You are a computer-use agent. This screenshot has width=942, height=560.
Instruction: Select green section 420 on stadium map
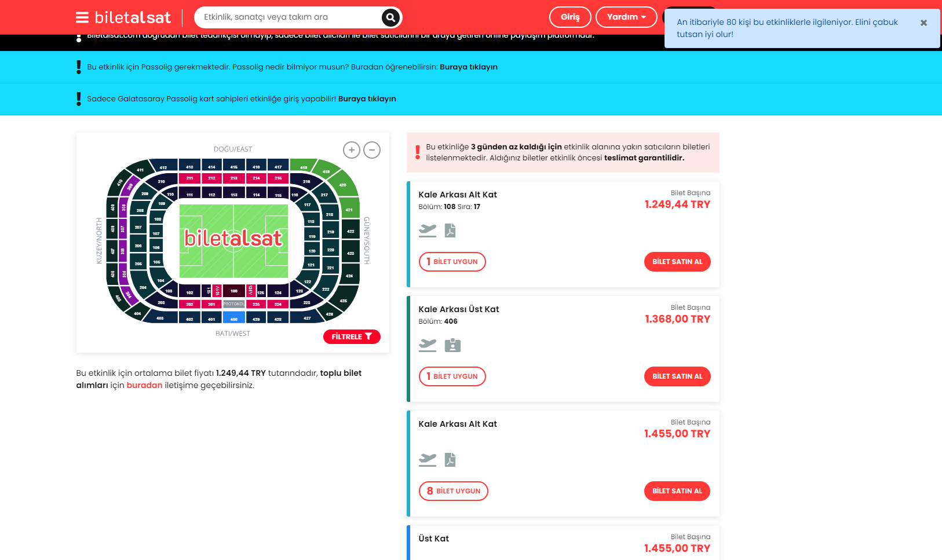click(343, 184)
